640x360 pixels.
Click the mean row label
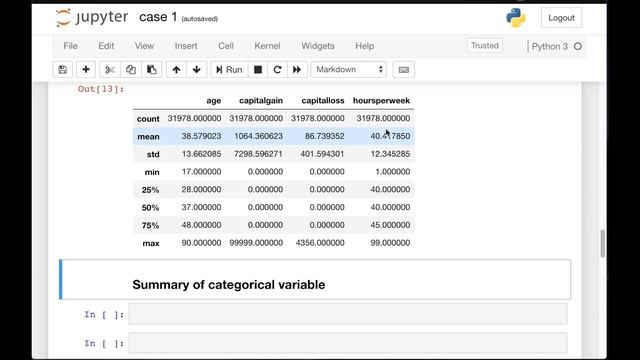click(148, 137)
